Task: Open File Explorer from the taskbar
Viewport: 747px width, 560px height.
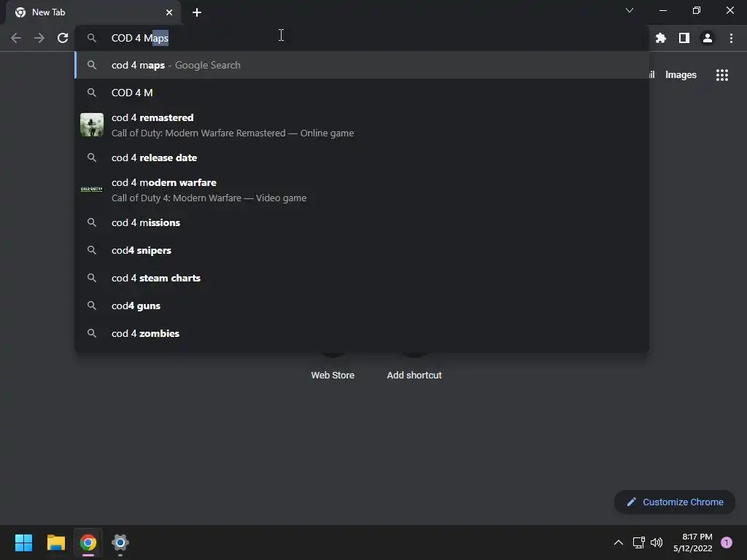Action: click(55, 542)
